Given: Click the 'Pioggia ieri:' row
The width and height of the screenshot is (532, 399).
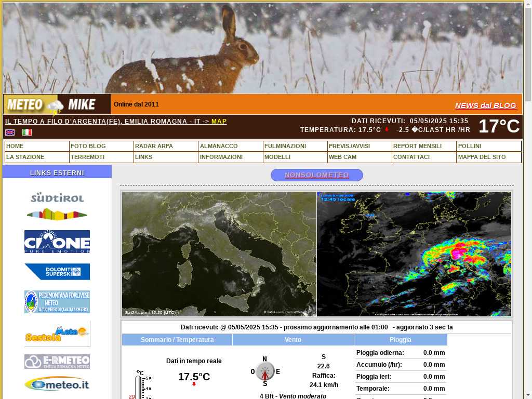Looking at the screenshot, I should click(401, 377).
